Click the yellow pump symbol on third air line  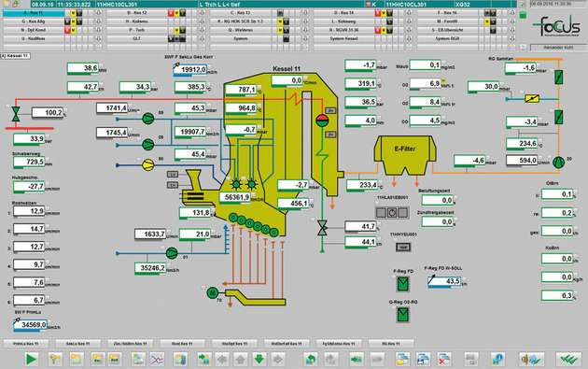pyautogui.click(x=148, y=164)
